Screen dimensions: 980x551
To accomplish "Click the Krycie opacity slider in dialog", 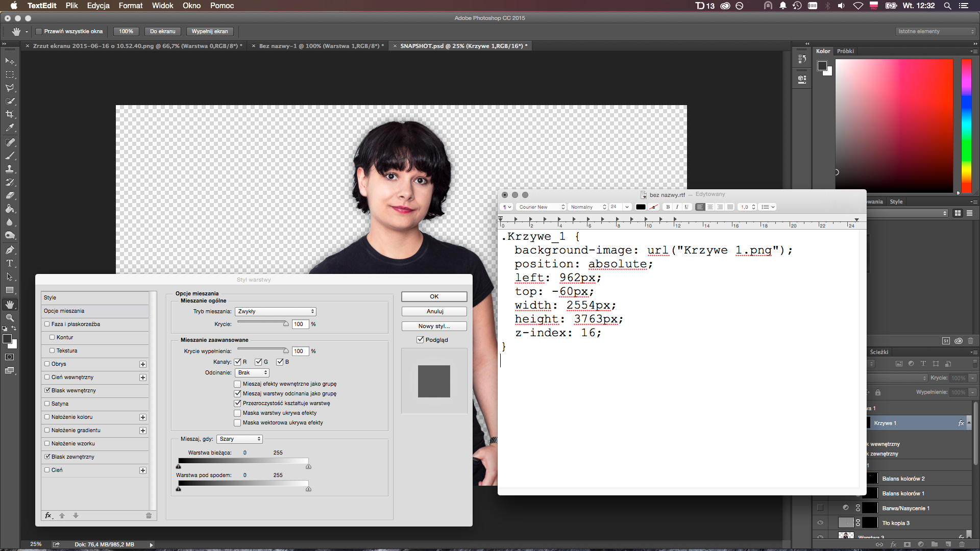I will (262, 323).
